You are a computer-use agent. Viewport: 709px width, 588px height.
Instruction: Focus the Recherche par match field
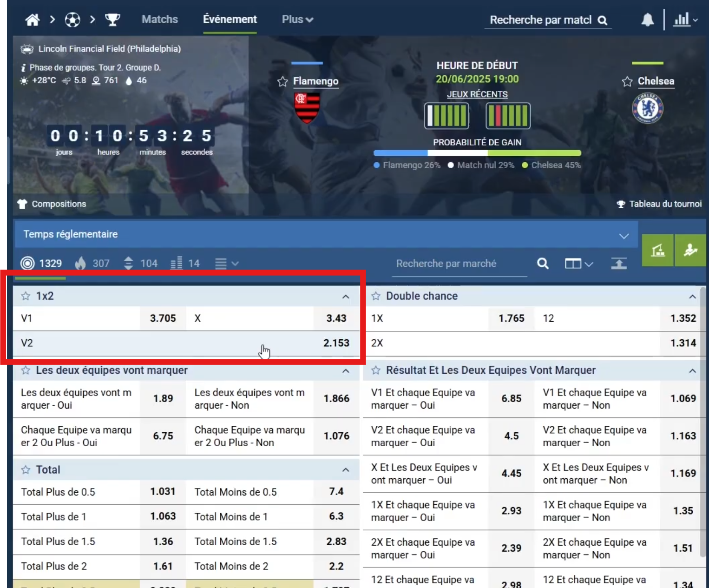pyautogui.click(x=541, y=20)
